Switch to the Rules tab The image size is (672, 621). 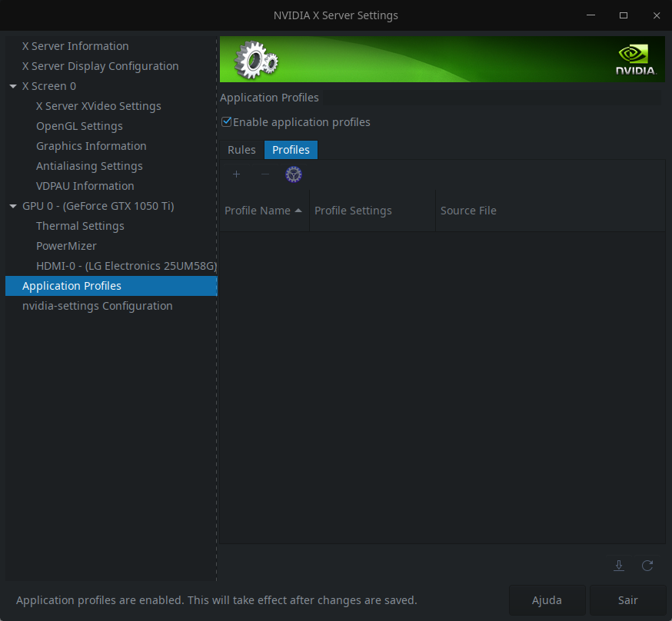pyautogui.click(x=241, y=150)
